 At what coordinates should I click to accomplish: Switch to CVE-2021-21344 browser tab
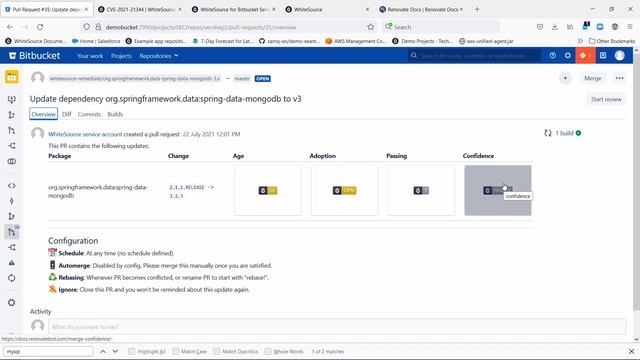tap(140, 9)
